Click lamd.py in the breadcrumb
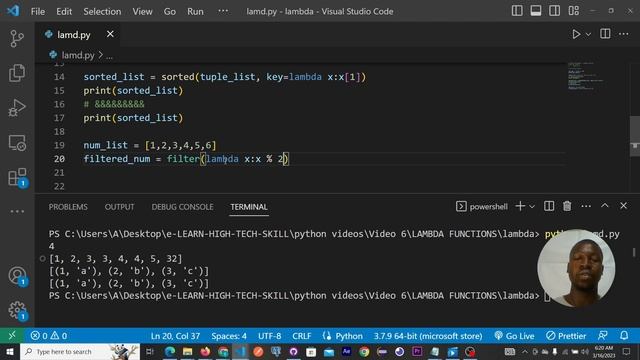This screenshot has height=360, width=640. coord(78,55)
